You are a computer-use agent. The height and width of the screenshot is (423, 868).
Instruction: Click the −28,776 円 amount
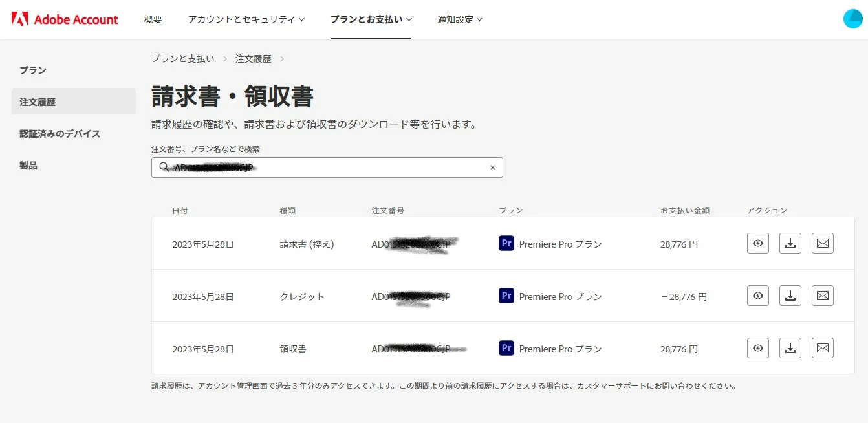pos(684,297)
